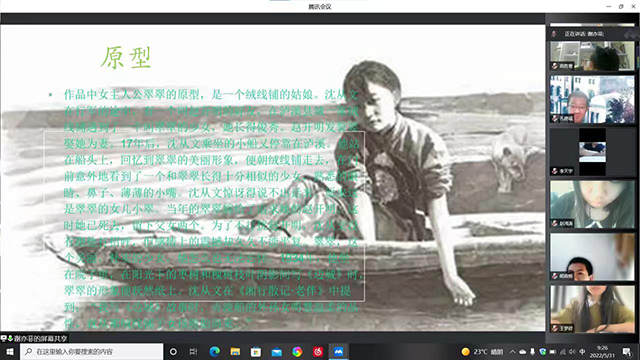The height and width of the screenshot is (360, 640).
Task: Open the Cortana circle icon
Action: (x=173, y=351)
